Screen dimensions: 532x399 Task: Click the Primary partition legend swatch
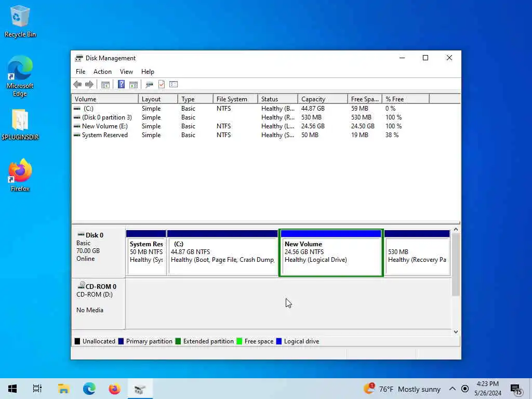tap(121, 341)
